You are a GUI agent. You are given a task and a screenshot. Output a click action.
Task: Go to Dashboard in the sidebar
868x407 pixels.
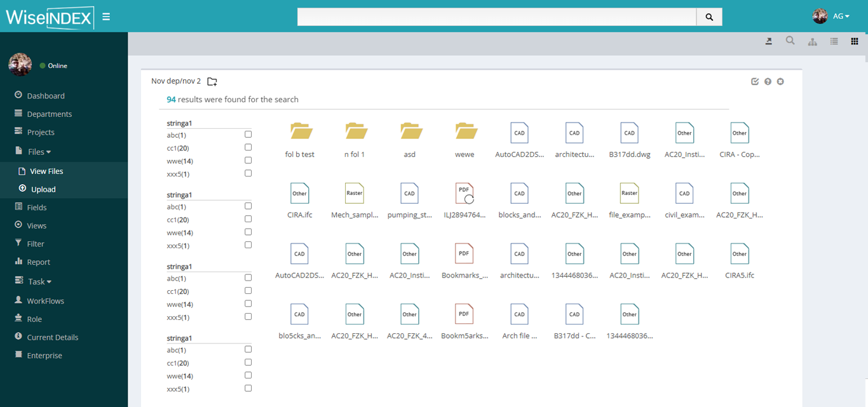(x=45, y=96)
